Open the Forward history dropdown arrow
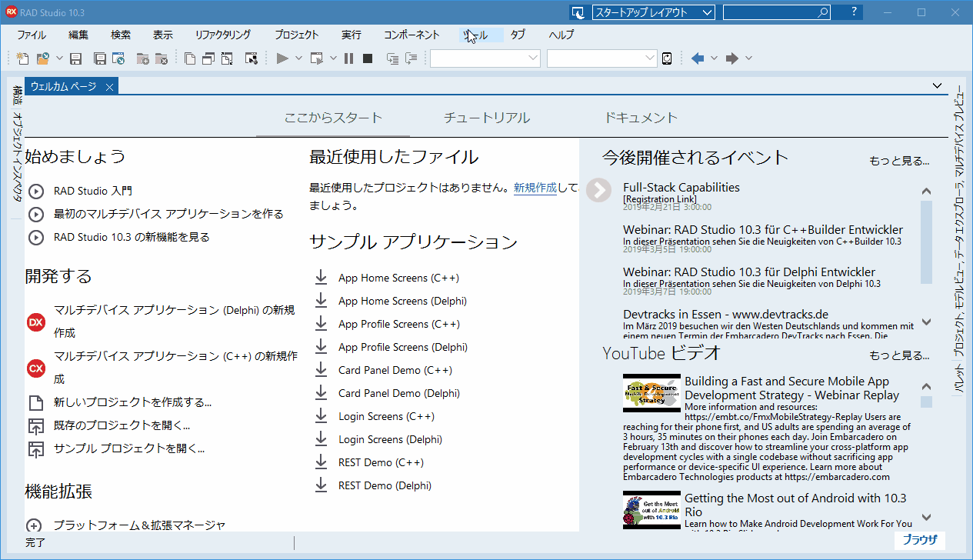The image size is (973, 560). click(x=748, y=58)
